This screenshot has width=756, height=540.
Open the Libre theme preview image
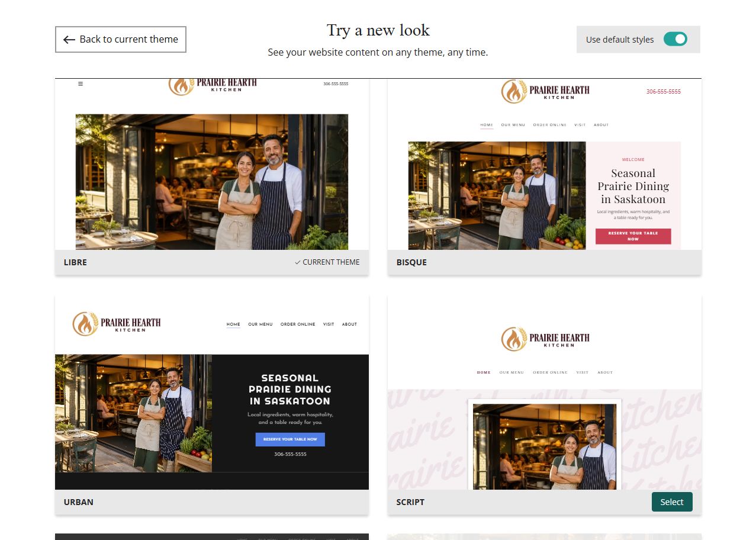coord(212,164)
